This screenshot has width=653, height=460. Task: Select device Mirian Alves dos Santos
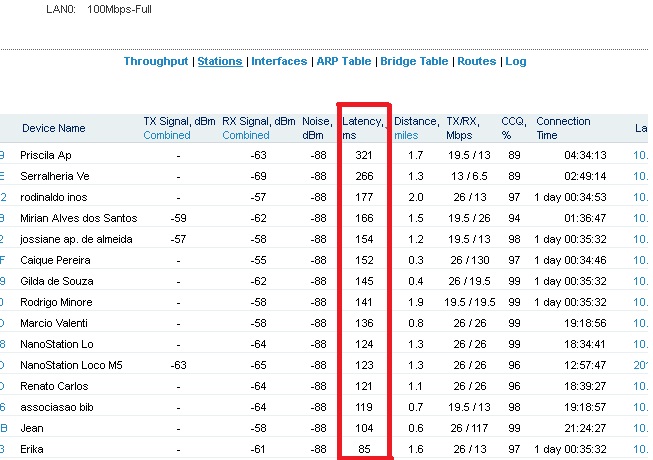tap(79, 218)
